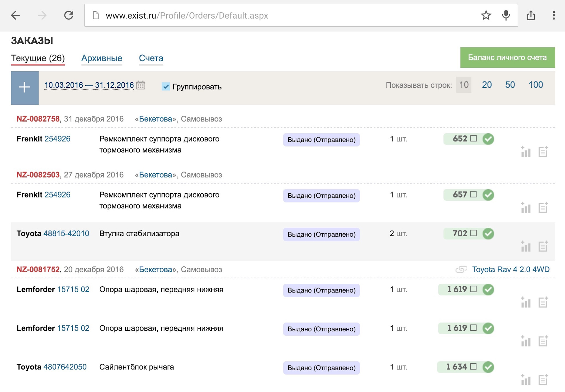565x392 pixels.
Task: Open the three-dot browser menu
Action: tap(554, 15)
